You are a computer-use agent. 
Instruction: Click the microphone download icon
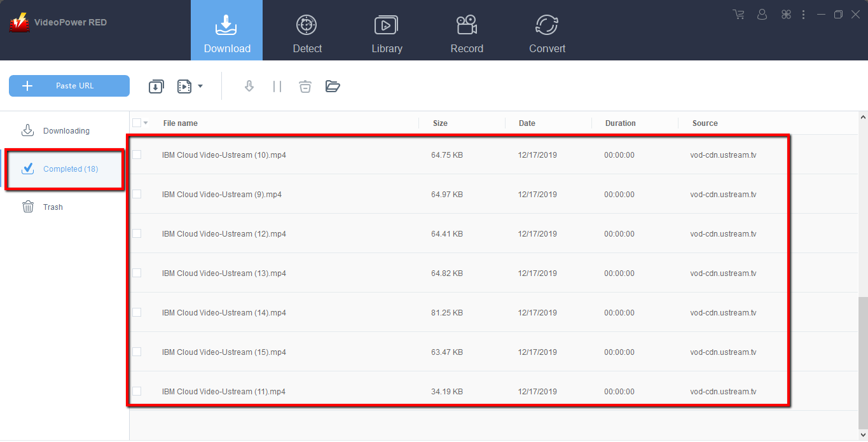point(249,86)
